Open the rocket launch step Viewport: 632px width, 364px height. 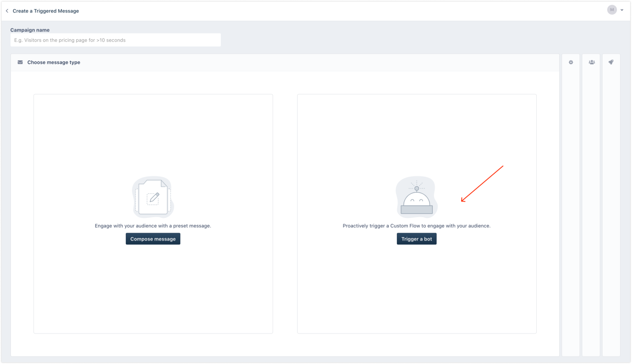(x=611, y=62)
